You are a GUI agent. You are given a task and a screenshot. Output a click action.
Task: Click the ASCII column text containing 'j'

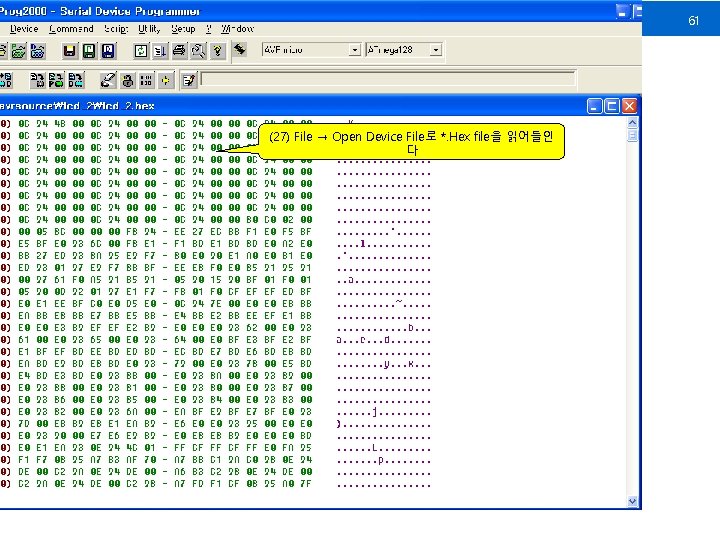pyautogui.click(x=384, y=412)
